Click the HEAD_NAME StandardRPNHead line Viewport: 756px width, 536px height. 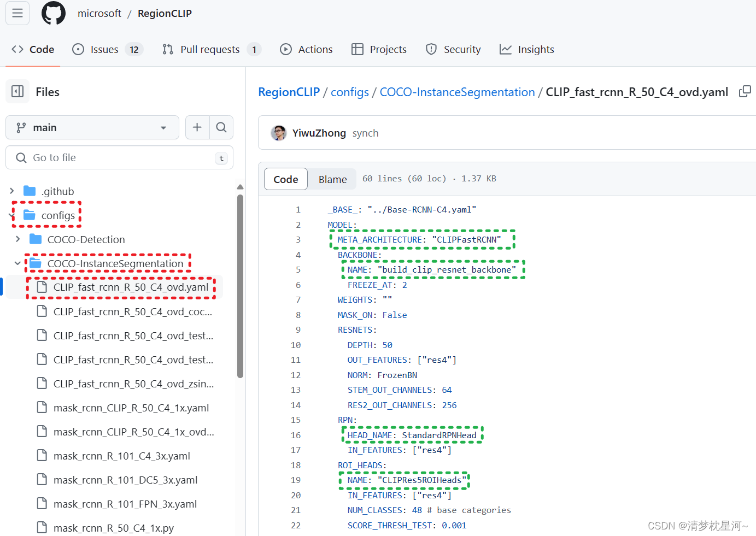point(412,435)
